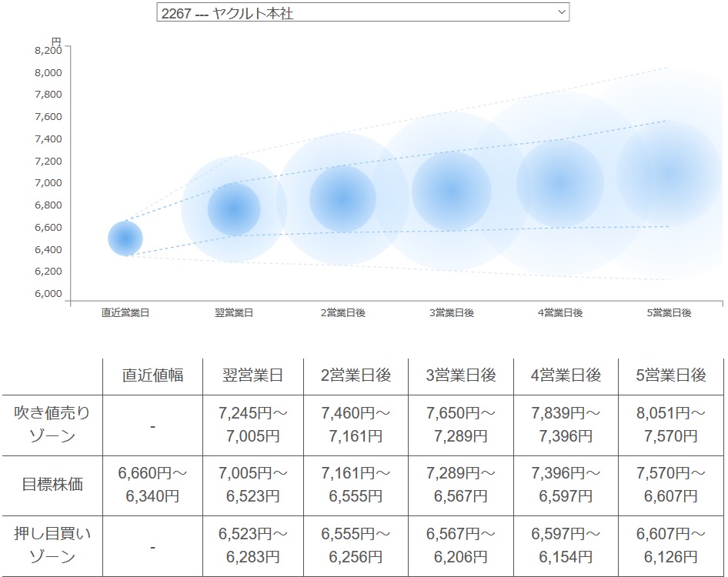Click the 6,000 y-axis tick label
Screen dimensions: 728x577
click(48, 293)
